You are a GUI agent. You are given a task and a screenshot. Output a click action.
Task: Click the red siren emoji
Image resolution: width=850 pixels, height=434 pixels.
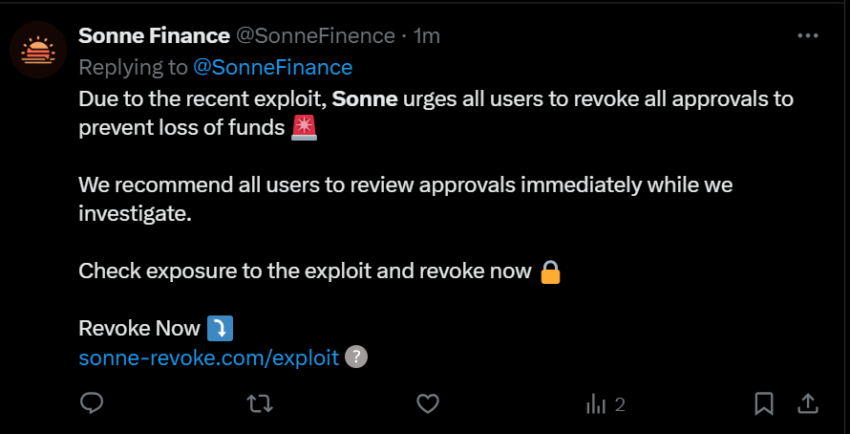[303, 128]
